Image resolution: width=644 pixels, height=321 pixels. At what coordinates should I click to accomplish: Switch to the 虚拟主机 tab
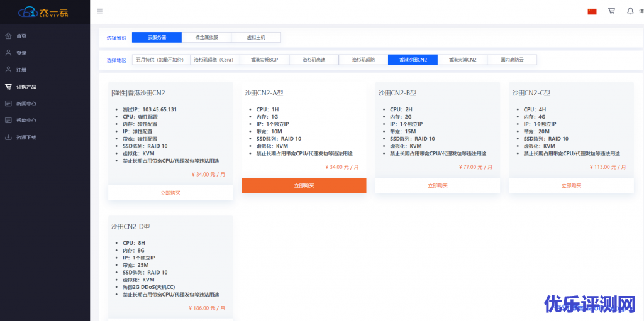point(256,38)
